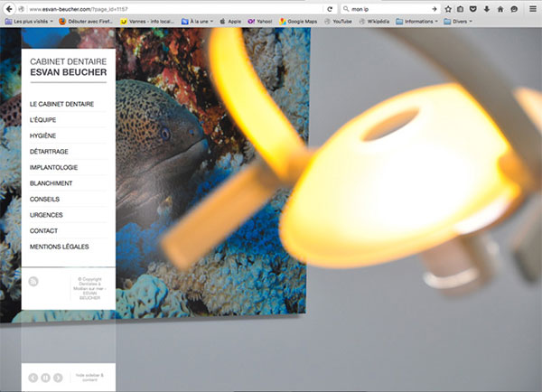Open the YouTube bookmark
Screen dimensions: 542x392
point(338,22)
